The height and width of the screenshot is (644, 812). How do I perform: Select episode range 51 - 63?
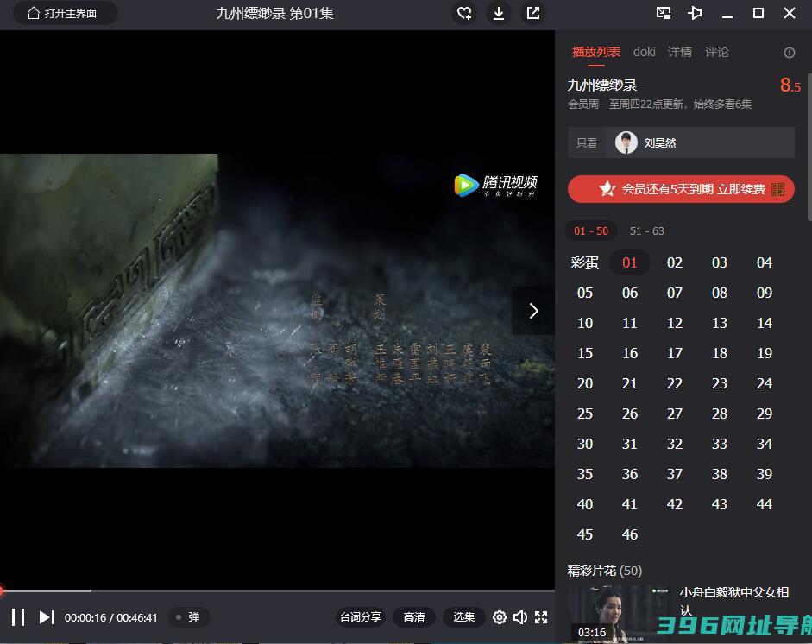click(647, 231)
